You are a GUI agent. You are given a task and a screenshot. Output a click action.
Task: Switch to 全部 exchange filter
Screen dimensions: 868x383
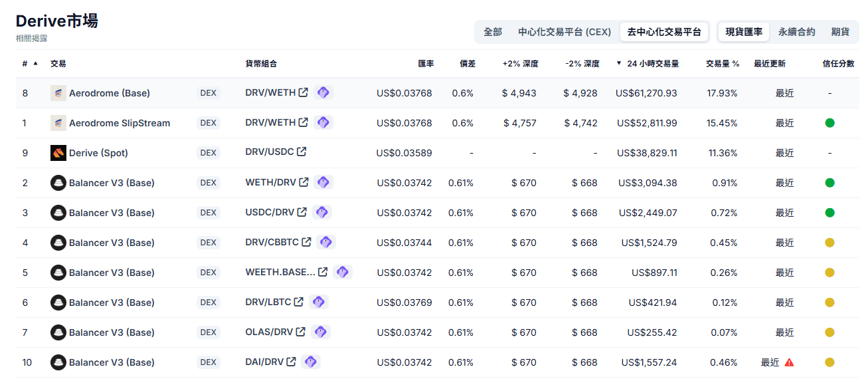point(493,32)
